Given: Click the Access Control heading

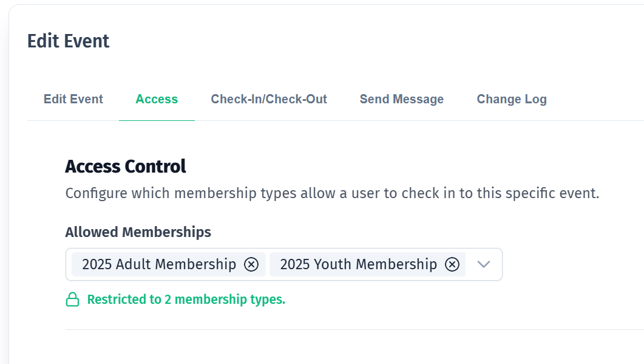Looking at the screenshot, I should click(x=126, y=166).
